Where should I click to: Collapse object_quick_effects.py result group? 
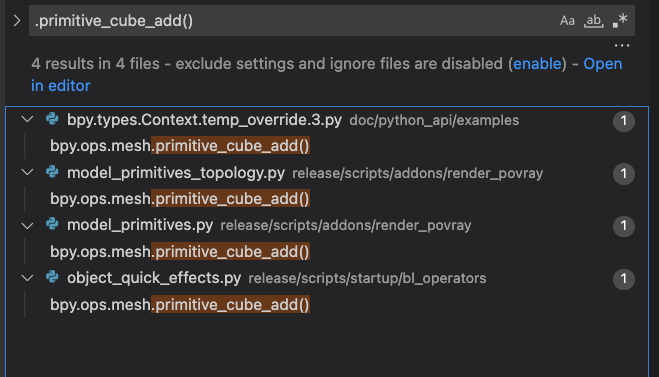pyautogui.click(x=27, y=278)
